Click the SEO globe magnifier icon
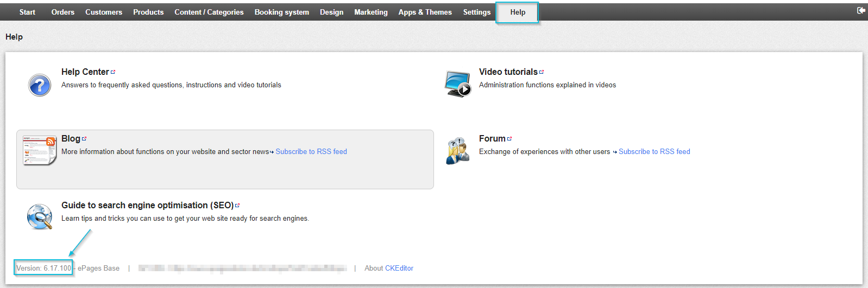The image size is (868, 288). [40, 217]
